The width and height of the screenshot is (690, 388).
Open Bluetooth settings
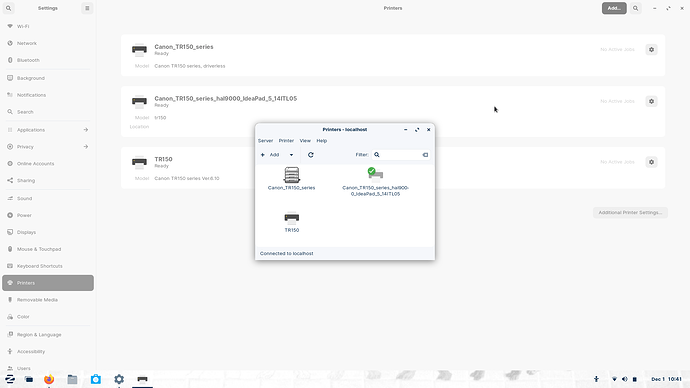[48, 60]
